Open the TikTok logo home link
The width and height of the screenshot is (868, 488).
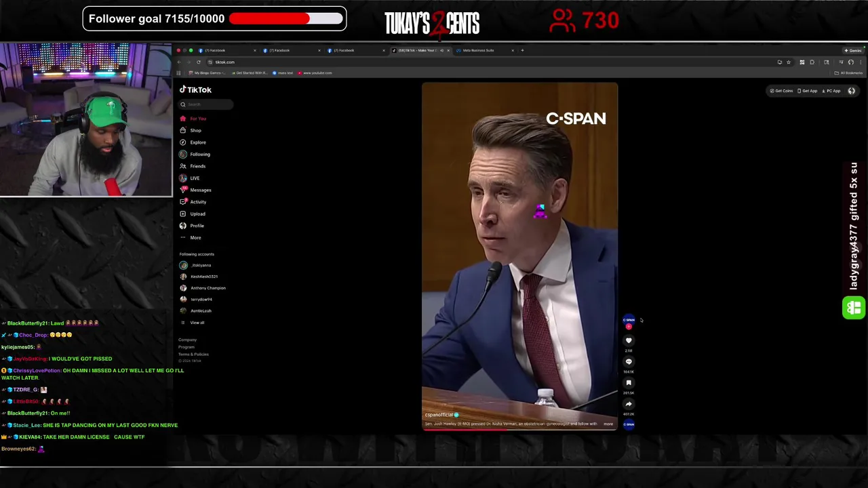click(195, 89)
